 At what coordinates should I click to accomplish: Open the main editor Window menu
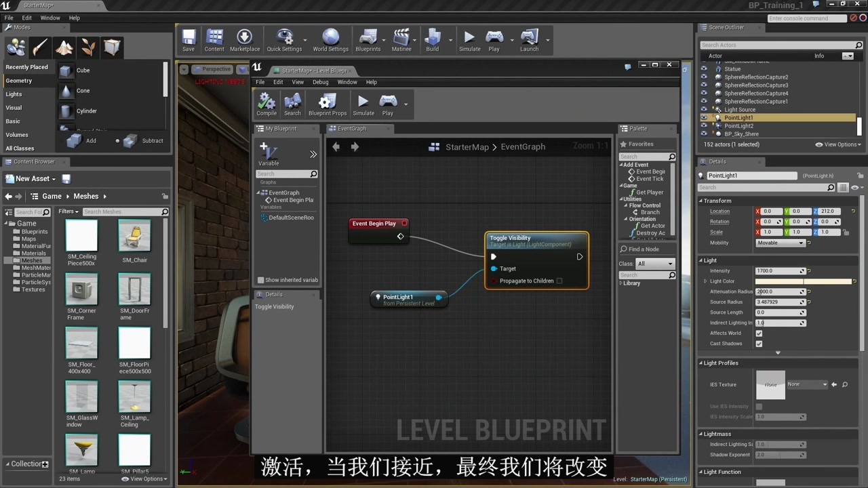click(x=50, y=18)
